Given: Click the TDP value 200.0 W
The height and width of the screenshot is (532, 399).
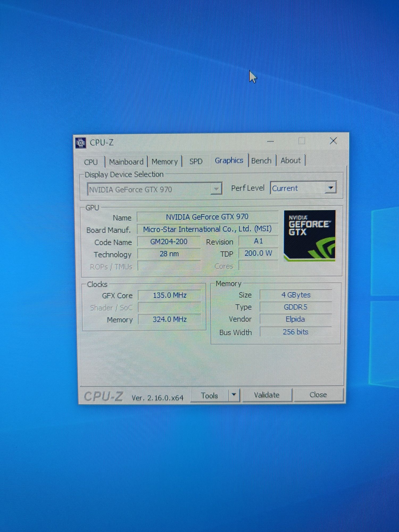Looking at the screenshot, I should pos(258,253).
